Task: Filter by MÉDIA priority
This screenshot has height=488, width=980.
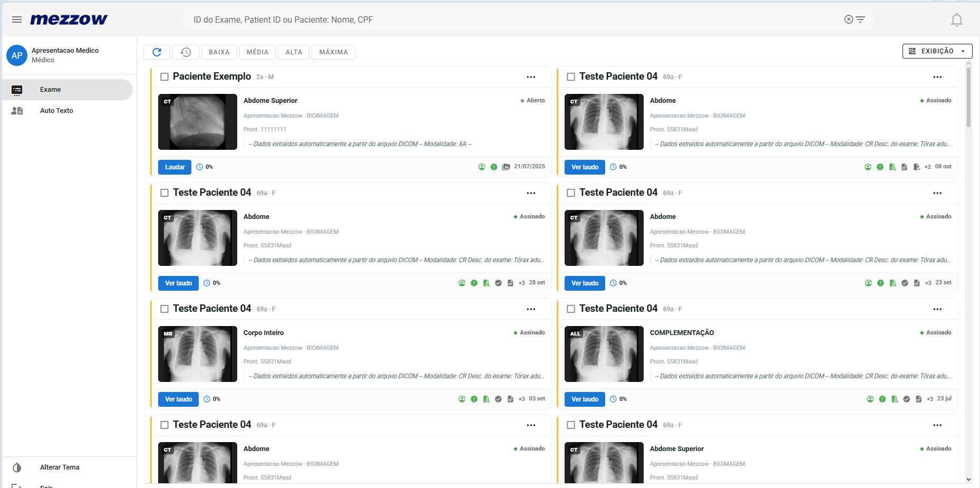Action: 257,52
